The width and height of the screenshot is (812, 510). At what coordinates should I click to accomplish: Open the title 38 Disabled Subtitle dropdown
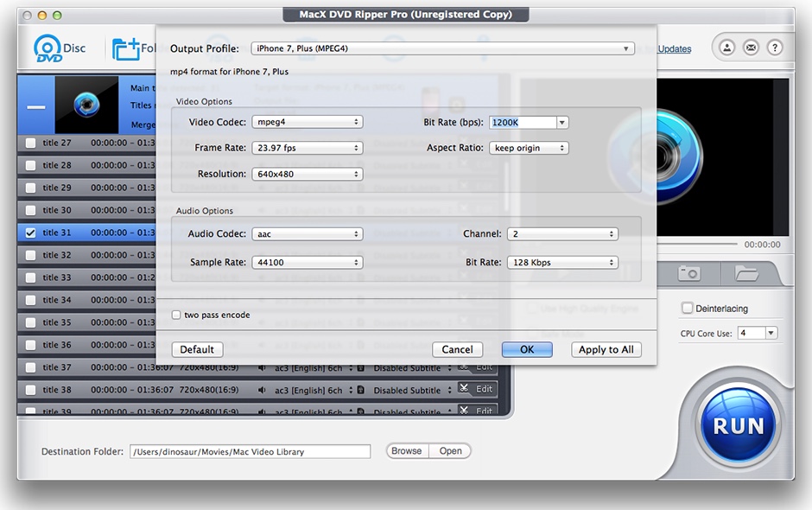click(412, 390)
